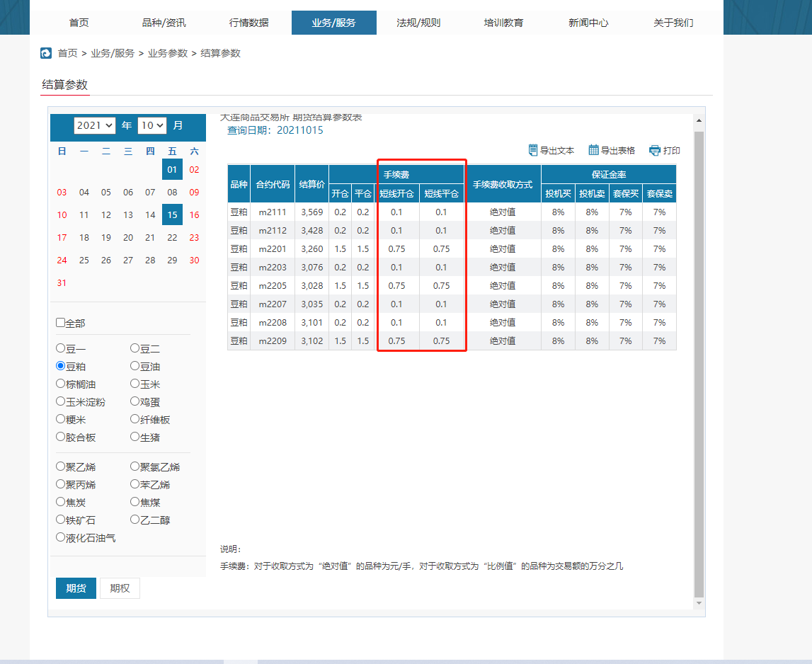Click the 套保卖 column header
This screenshot has width=812, height=664.
coord(660,194)
